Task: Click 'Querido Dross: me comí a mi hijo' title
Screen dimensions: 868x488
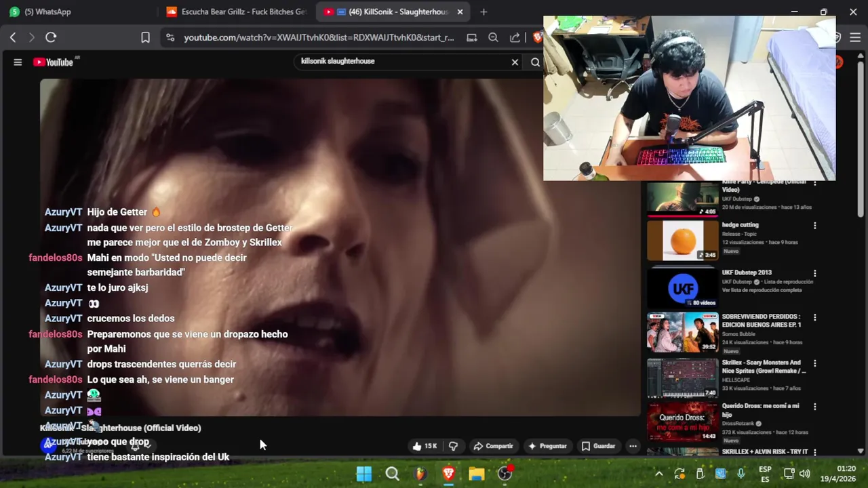Action: [760, 410]
